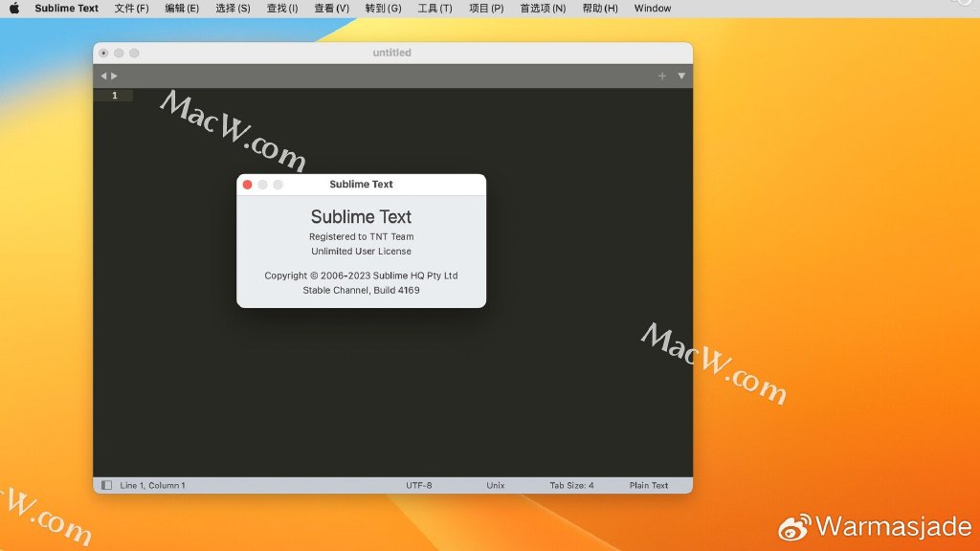
Task: Open the 首选项 (N) menu
Action: (x=543, y=8)
